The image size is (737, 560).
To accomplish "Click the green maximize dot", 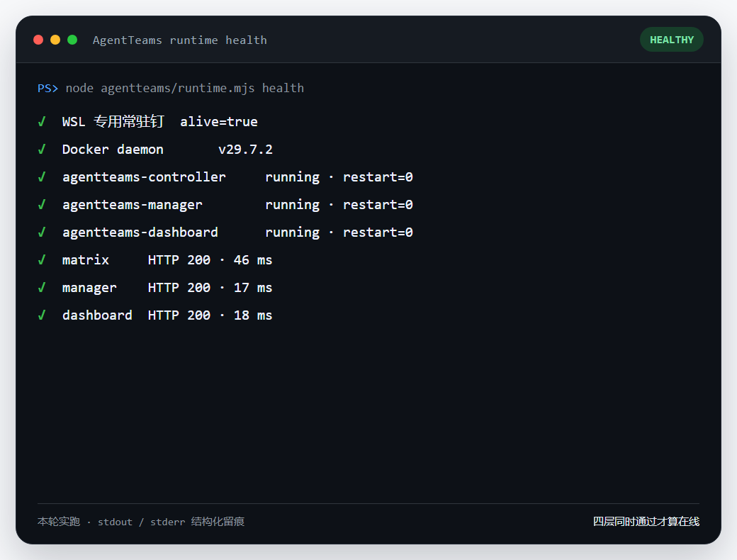I will coord(72,40).
